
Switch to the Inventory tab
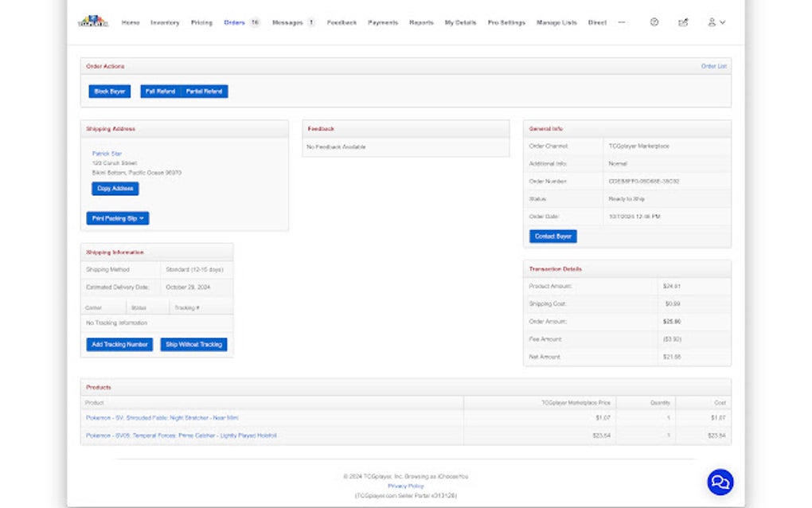click(165, 22)
